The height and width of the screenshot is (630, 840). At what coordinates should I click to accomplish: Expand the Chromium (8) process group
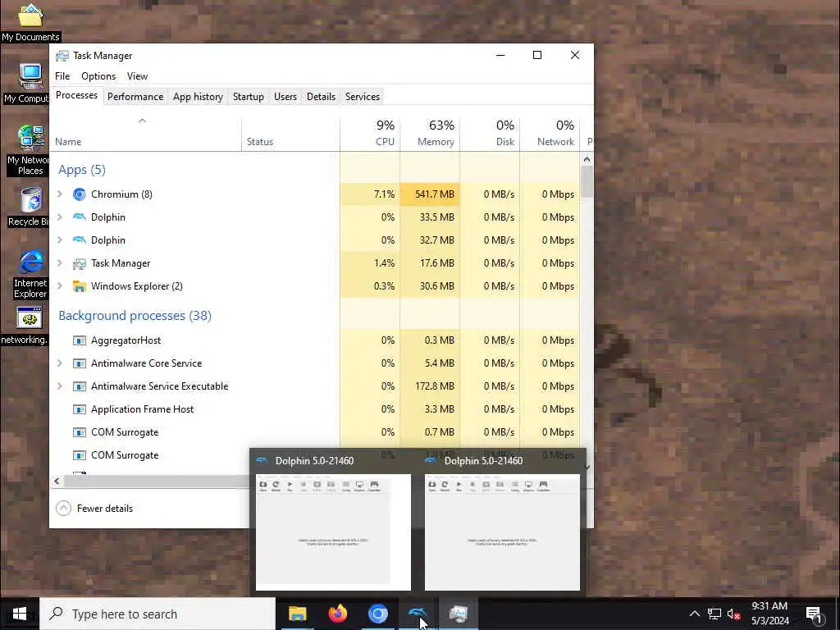(x=60, y=194)
